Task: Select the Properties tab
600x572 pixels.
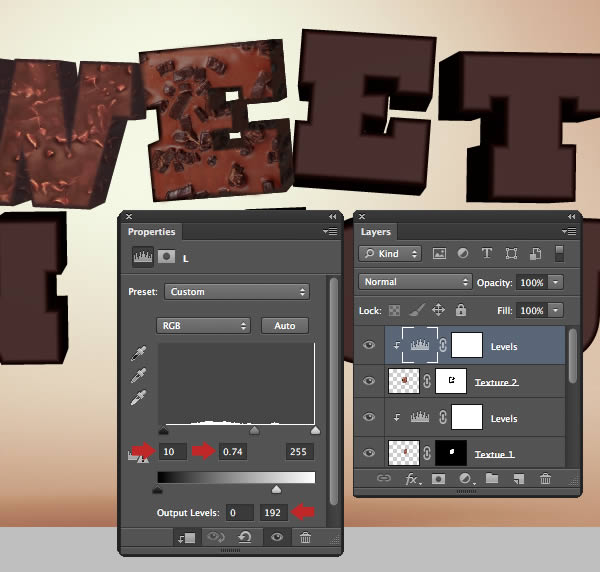Action: pyautogui.click(x=151, y=232)
